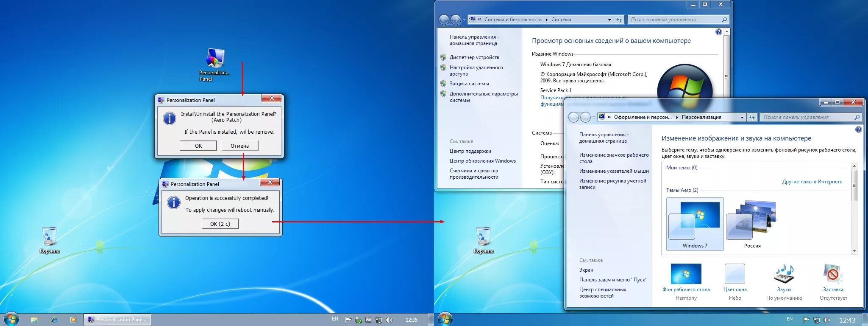Open Изменение значков рабочего стола link
Viewport: 868px width, 326px height.
[x=614, y=158]
